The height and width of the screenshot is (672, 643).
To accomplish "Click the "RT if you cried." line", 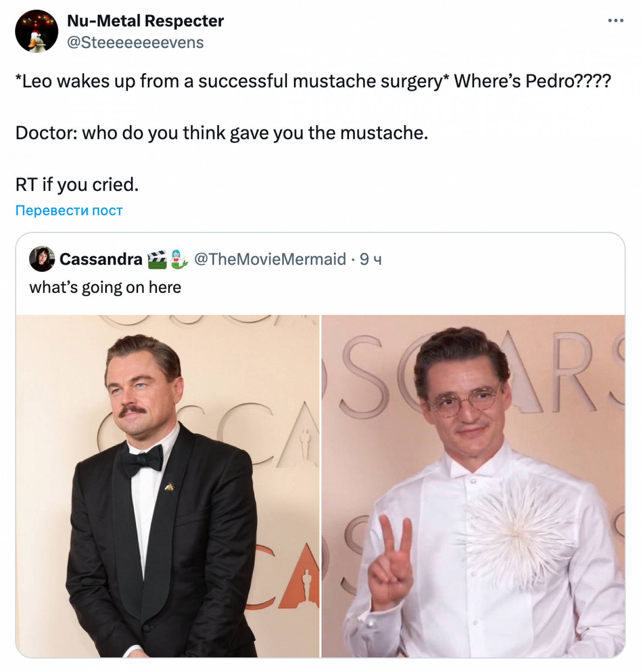I will pyautogui.click(x=77, y=185).
